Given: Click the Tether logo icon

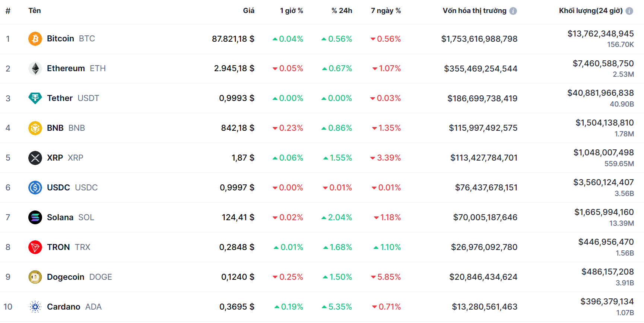Looking at the screenshot, I should click(x=35, y=98).
